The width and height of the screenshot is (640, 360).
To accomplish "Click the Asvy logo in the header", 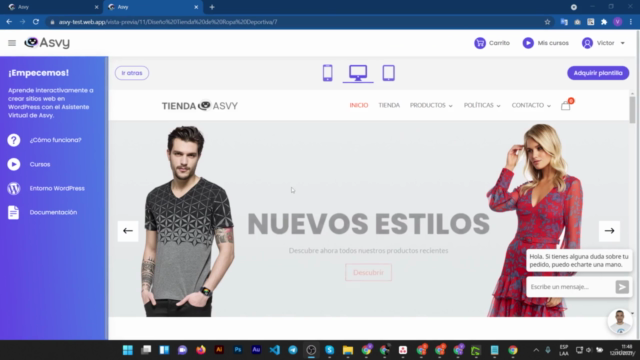I will [47, 42].
